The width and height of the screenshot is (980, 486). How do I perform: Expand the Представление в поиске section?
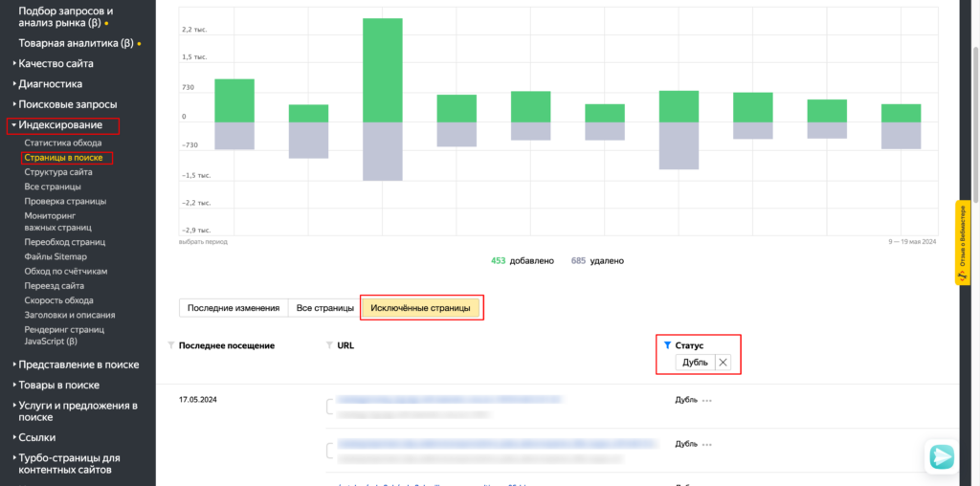75,364
